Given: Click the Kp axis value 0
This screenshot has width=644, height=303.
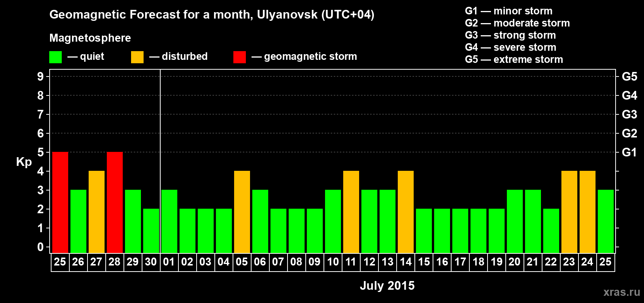Looking at the screenshot, I should (41, 247).
